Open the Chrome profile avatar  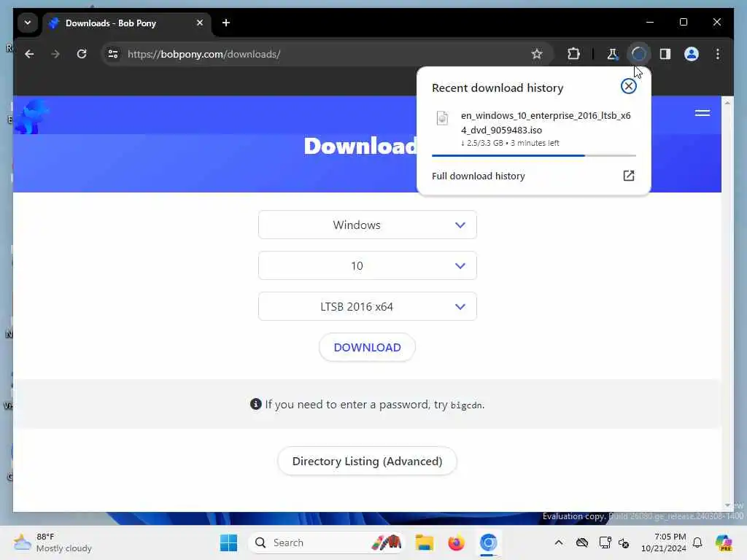coord(692,54)
